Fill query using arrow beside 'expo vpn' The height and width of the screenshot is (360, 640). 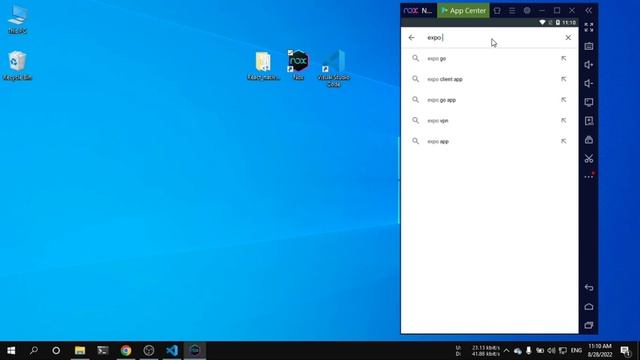[564, 120]
